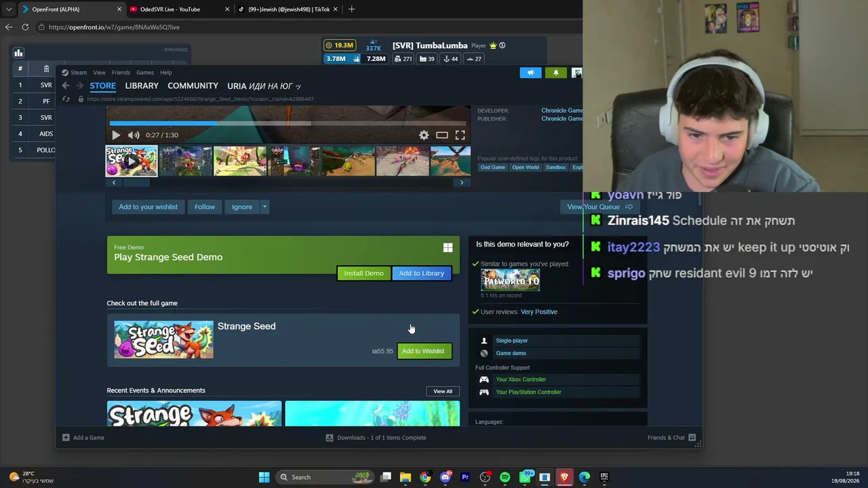Seek along the trailer progress bar
Viewport: 868px width, 488px height.
[x=288, y=123]
